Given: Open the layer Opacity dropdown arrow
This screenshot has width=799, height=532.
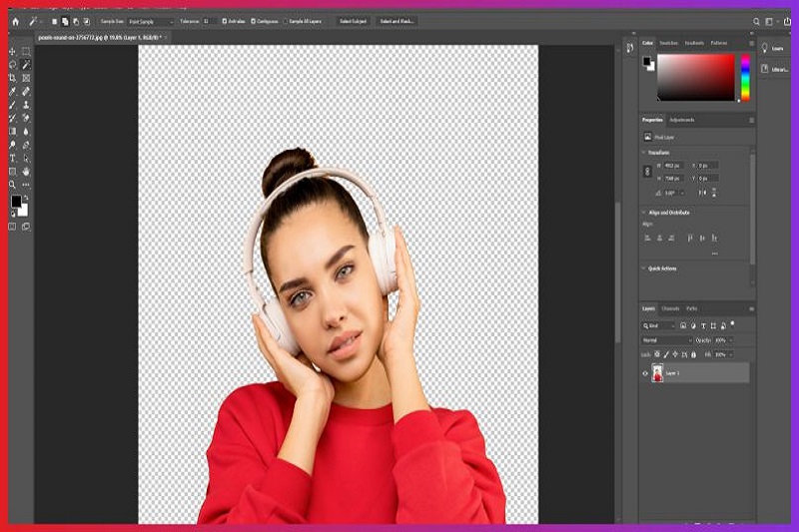Looking at the screenshot, I should click(x=731, y=340).
